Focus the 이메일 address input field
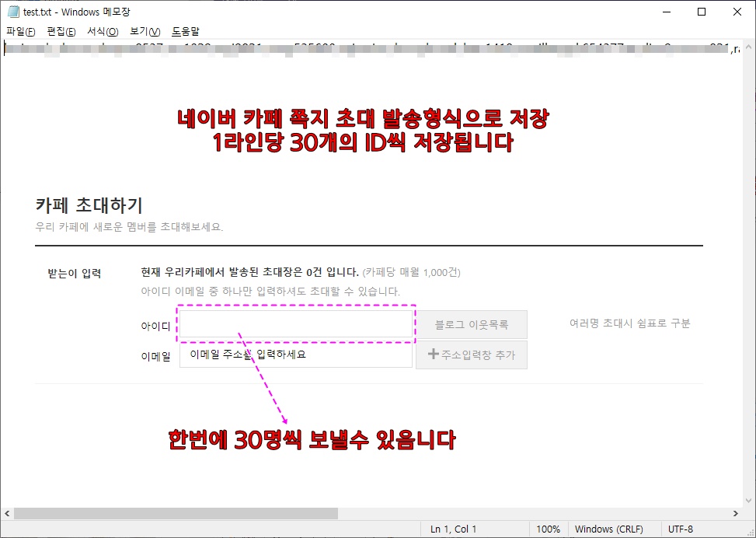 pyautogui.click(x=296, y=355)
